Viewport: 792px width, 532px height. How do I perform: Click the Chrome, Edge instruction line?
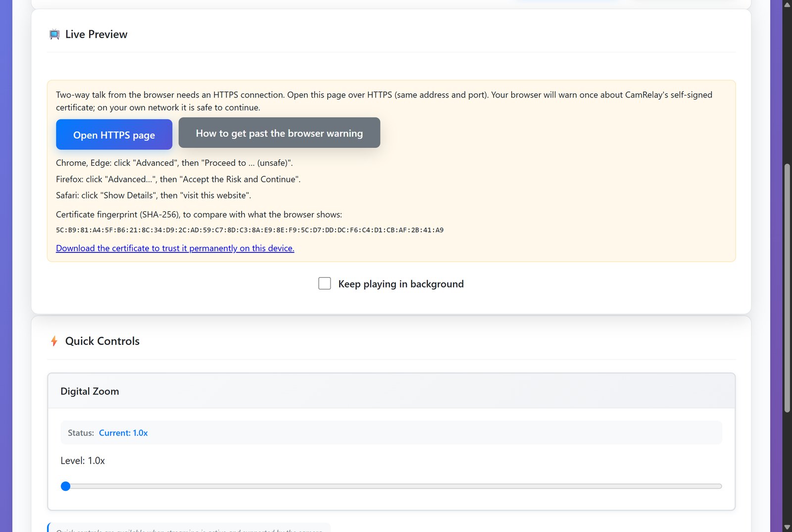pos(174,163)
